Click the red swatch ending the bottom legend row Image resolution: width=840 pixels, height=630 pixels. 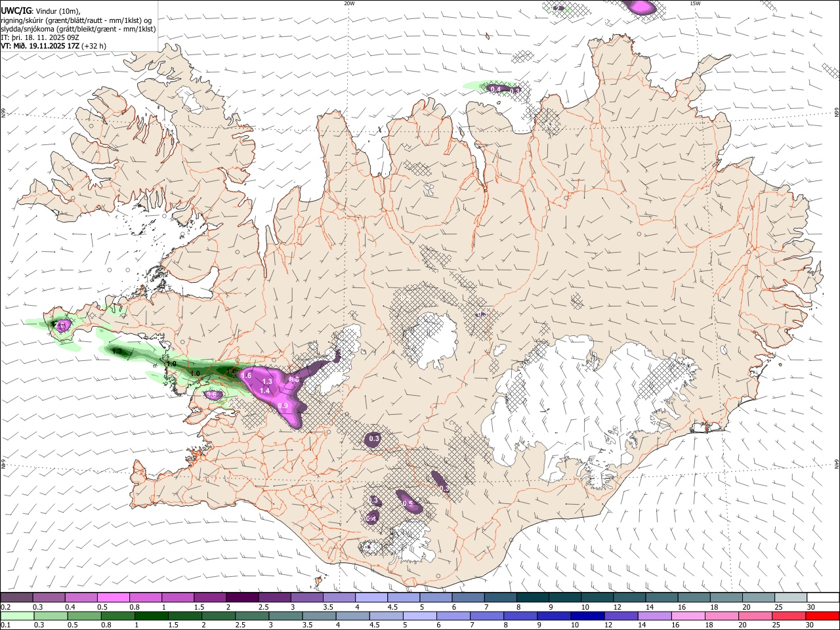click(822, 616)
